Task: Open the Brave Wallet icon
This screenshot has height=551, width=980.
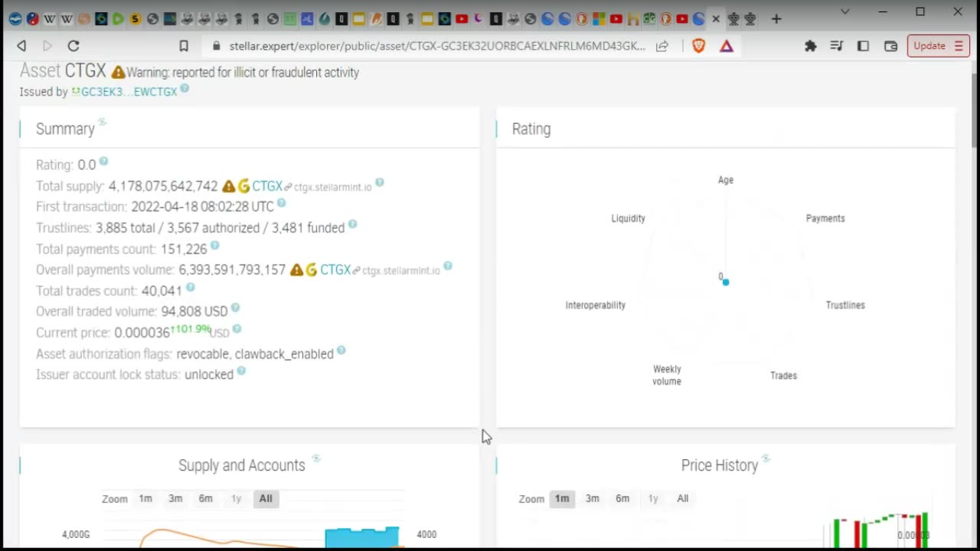Action: tap(890, 46)
